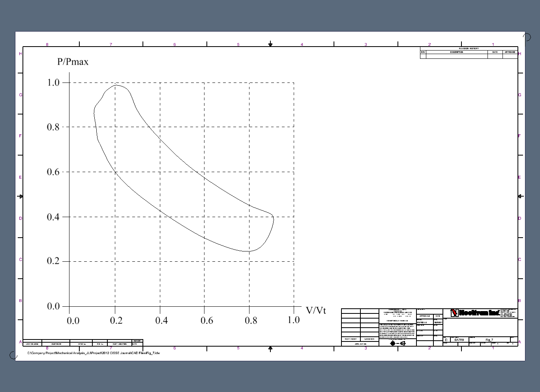Screen dimensions: 540x392
Task: Click the Approvals header in title block
Action: tap(425, 316)
